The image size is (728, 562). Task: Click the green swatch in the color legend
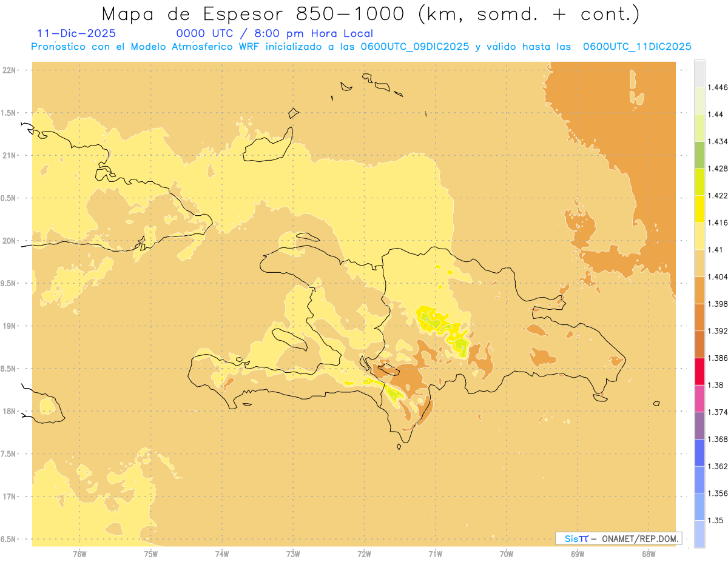(x=699, y=155)
